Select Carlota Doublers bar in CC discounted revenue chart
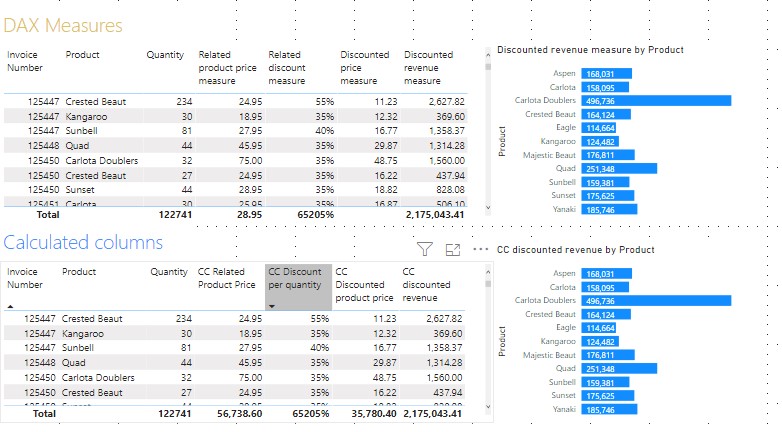This screenshot has width=782, height=432. (x=656, y=301)
